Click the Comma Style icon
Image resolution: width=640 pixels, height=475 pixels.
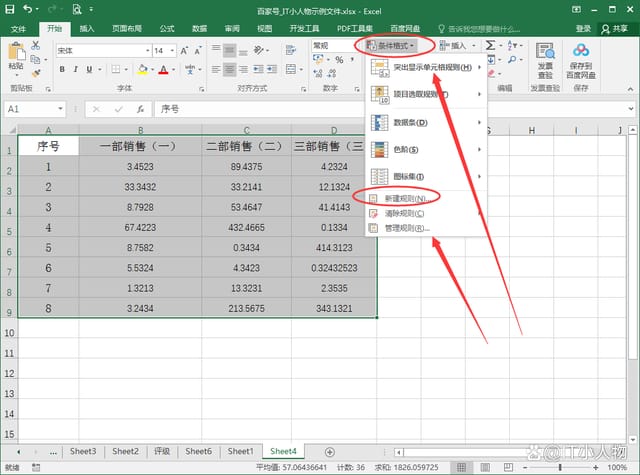click(x=352, y=60)
